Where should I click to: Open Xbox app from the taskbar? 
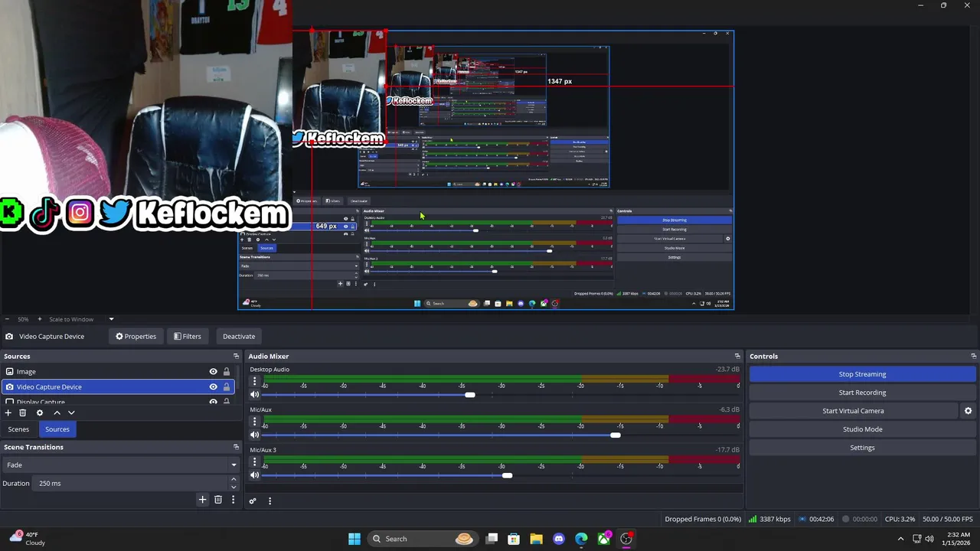(x=604, y=539)
